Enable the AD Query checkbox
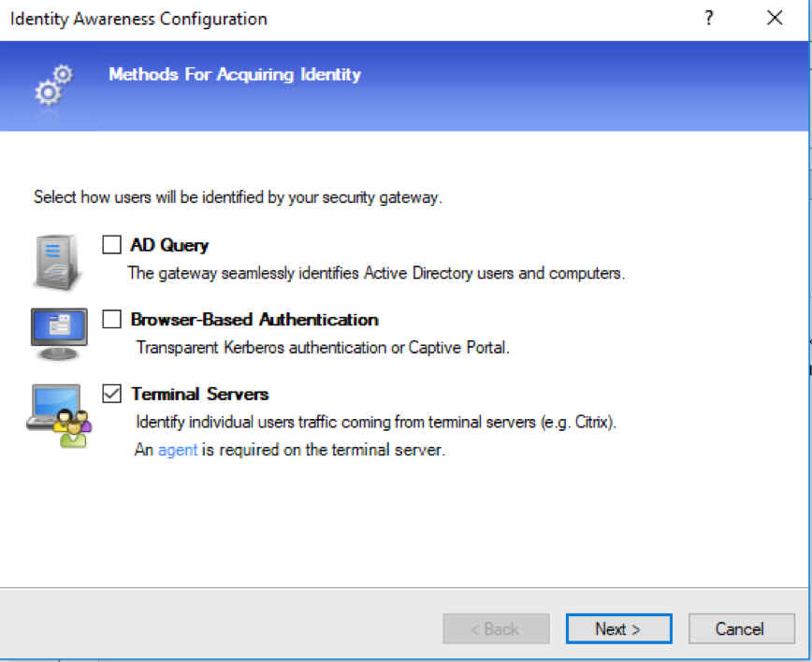 [112, 245]
